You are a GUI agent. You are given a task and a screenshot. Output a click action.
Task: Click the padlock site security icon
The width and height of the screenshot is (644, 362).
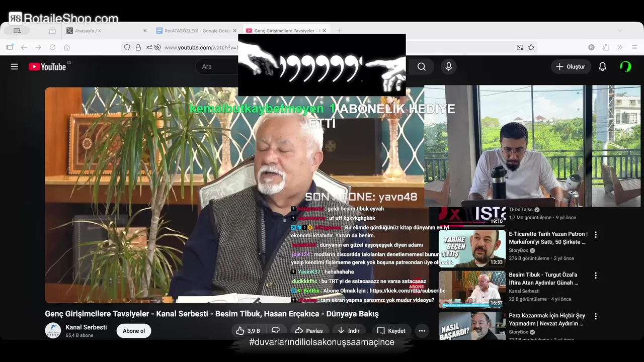pyautogui.click(x=138, y=47)
